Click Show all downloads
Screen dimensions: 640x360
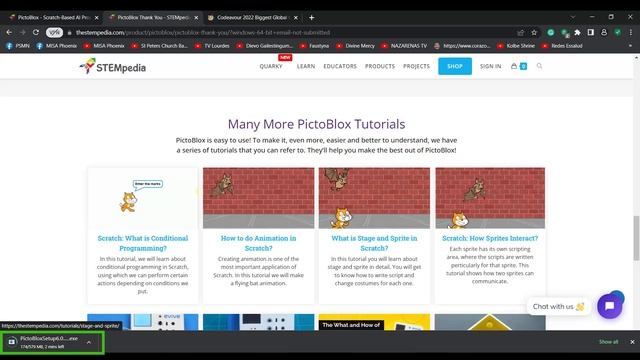[608, 342]
